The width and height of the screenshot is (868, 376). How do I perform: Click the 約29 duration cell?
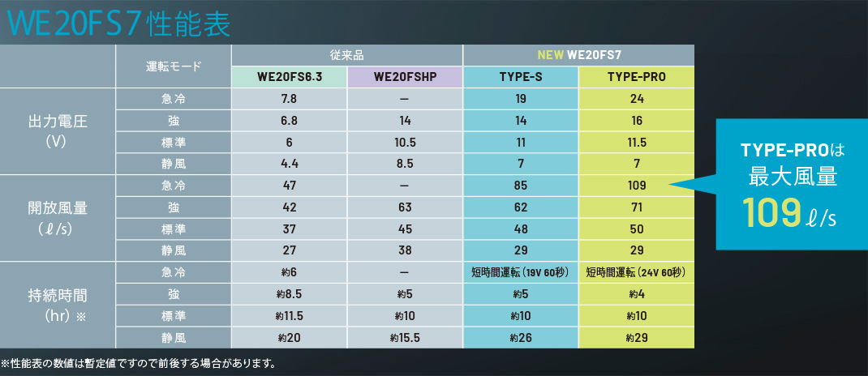coord(637,338)
